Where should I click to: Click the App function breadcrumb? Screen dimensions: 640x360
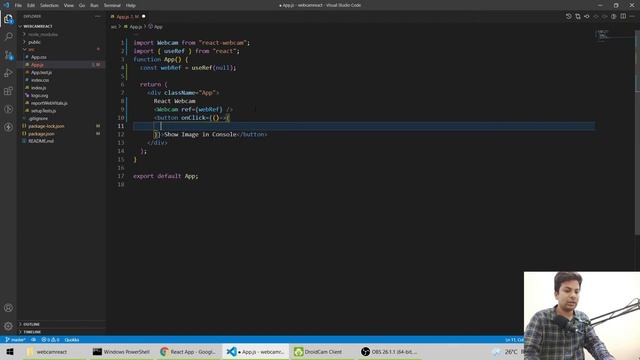point(156,27)
